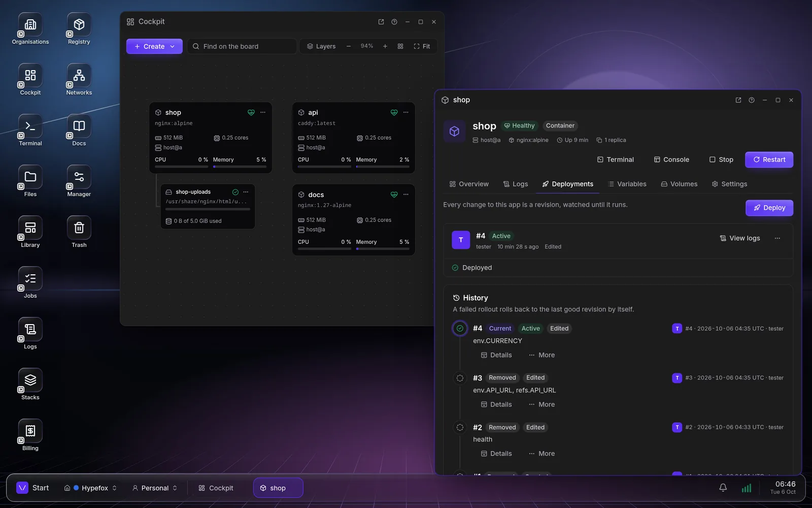Open the Library desktop icon
The height and width of the screenshot is (508, 812).
coord(30,232)
